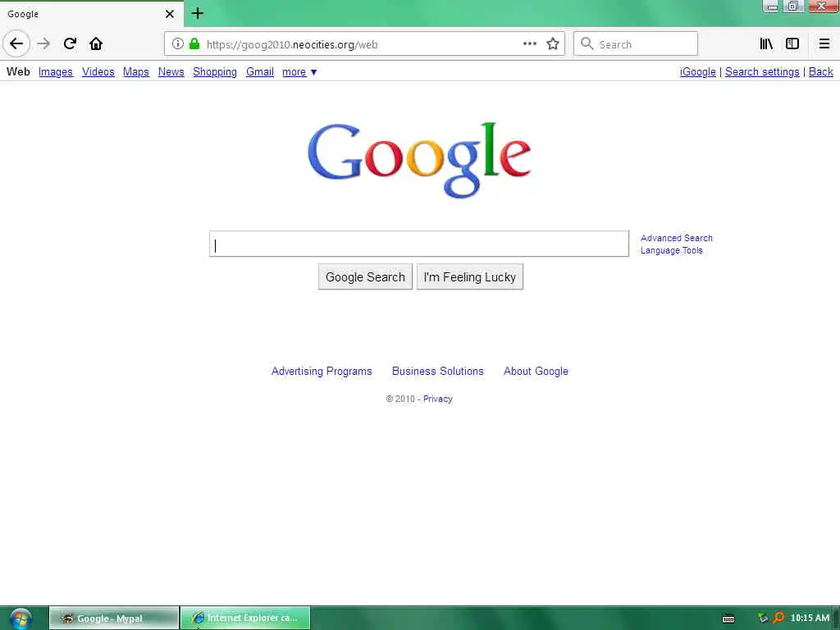This screenshot has height=630, width=840.
Task: Select the Web label in navigation
Action: tap(18, 72)
